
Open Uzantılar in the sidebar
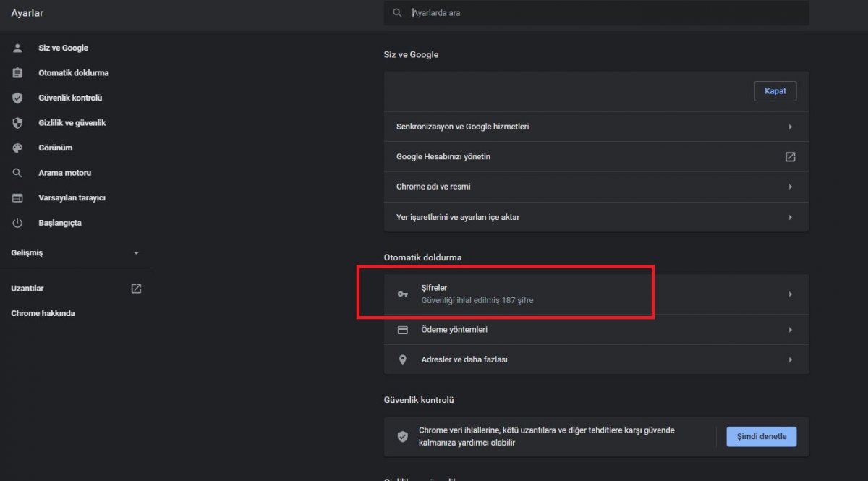(27, 288)
